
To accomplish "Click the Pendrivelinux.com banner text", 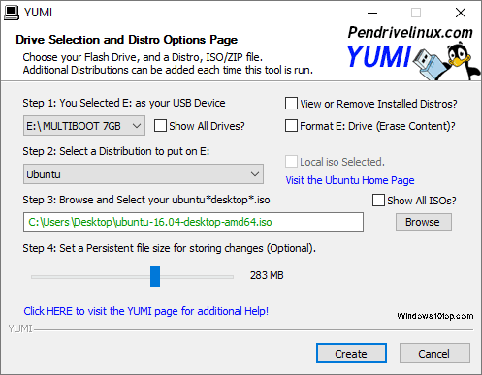I will pos(410,32).
